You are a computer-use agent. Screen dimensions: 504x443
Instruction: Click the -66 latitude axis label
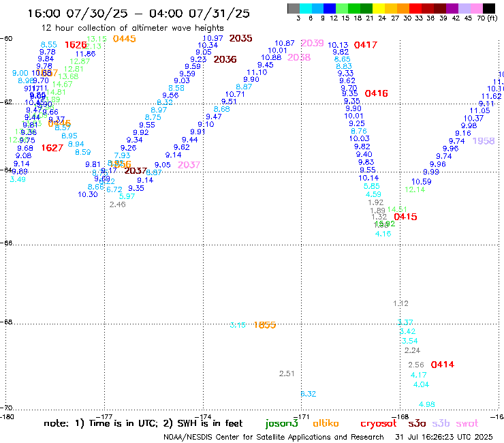coord(6,243)
